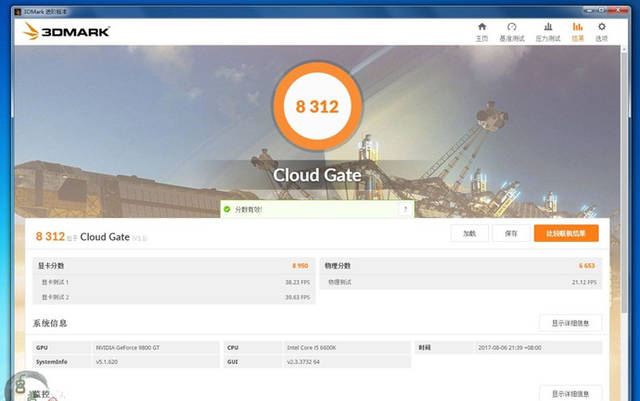
Task: Click the NVIDIA GeForce 9800 GT value
Action: pos(128,348)
